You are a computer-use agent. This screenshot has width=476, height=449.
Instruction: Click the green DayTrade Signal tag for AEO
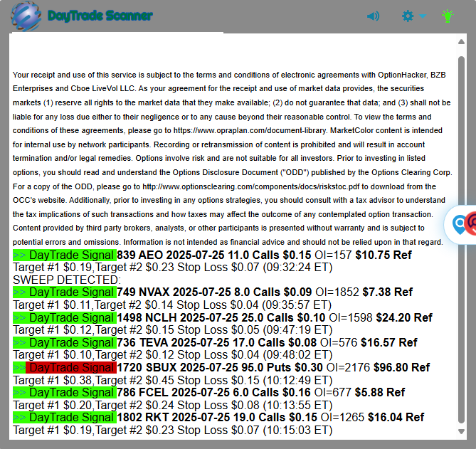(x=65, y=255)
